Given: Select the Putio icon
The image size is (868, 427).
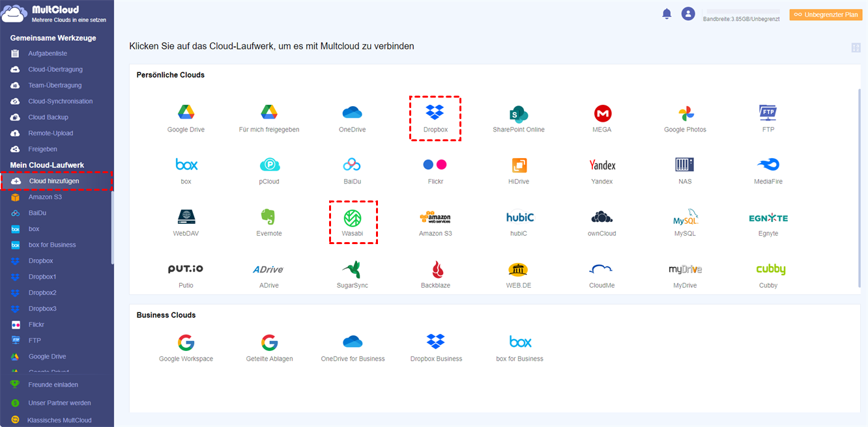Looking at the screenshot, I should 186,269.
